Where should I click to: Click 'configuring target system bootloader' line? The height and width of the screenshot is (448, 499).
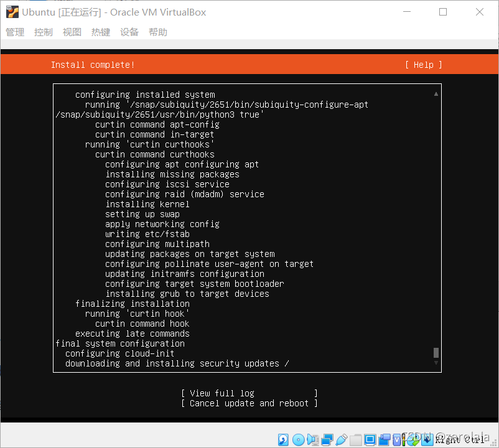click(195, 284)
